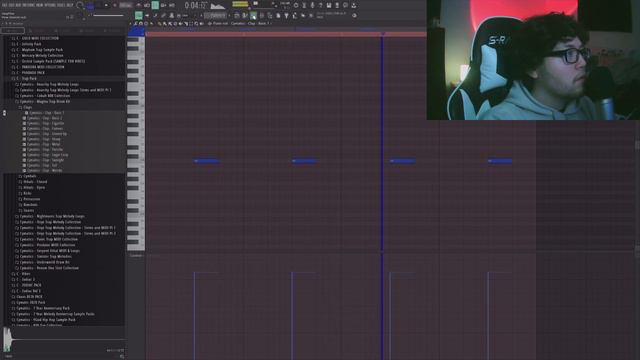
Task: Click the microphone icon in the top toolbar
Action: [312, 5]
